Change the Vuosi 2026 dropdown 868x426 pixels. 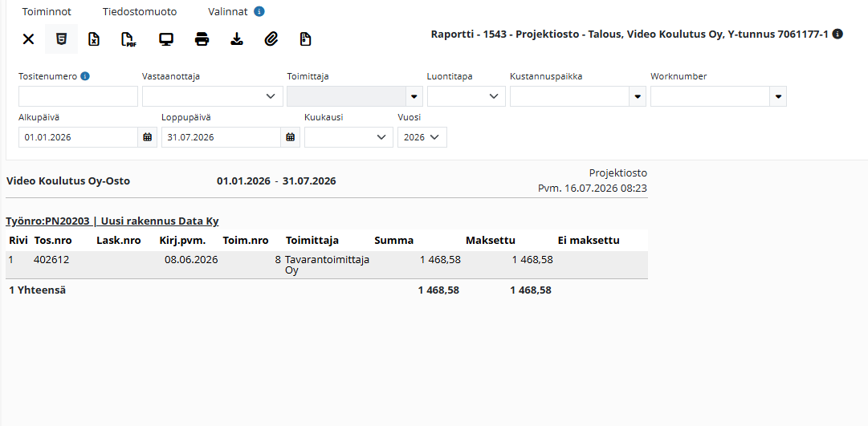[x=422, y=137]
